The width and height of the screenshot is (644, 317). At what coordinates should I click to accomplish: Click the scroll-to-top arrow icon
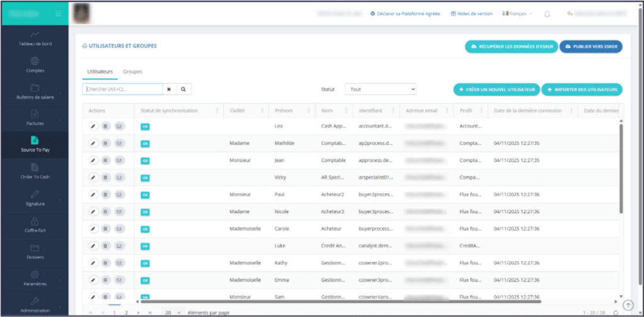click(628, 304)
